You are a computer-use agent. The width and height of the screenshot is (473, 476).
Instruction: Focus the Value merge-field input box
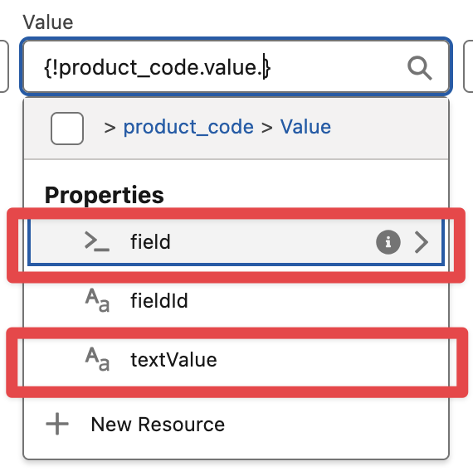[236, 66]
